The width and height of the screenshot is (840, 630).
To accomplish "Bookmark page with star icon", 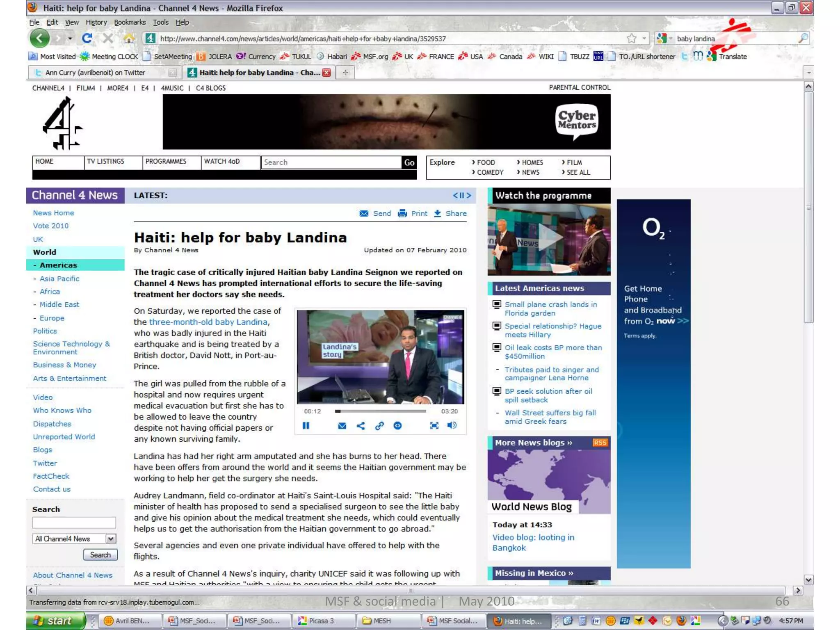I will pyautogui.click(x=631, y=39).
